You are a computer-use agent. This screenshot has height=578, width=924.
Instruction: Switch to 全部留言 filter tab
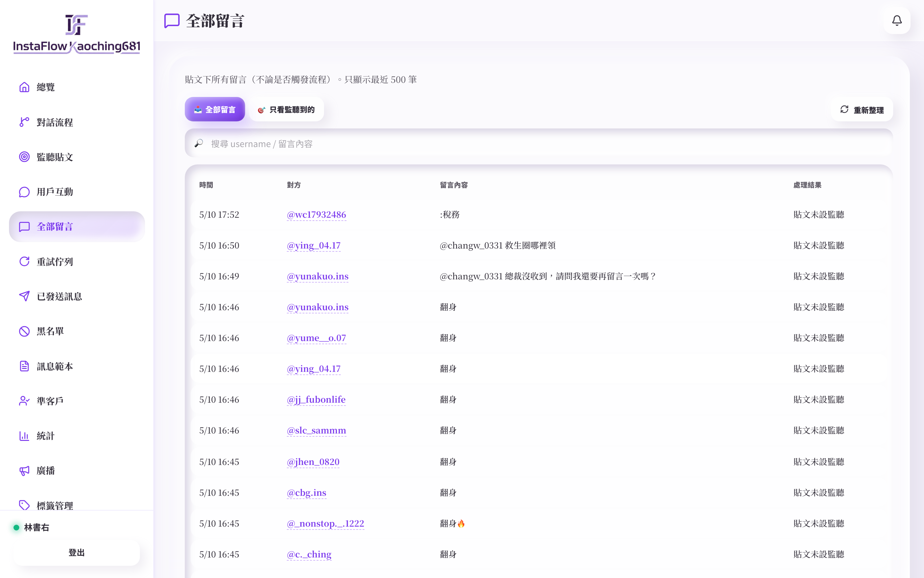tap(215, 109)
